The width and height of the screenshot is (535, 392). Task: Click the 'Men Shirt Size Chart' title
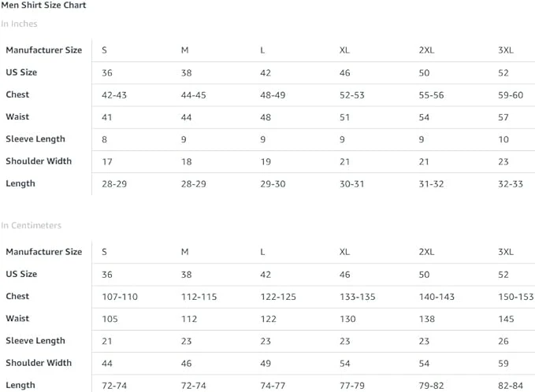[43, 6]
